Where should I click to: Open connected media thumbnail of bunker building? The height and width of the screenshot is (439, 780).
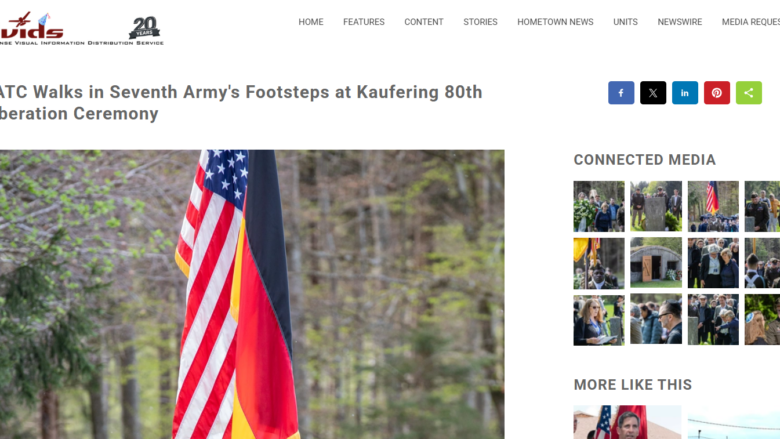coord(656,263)
